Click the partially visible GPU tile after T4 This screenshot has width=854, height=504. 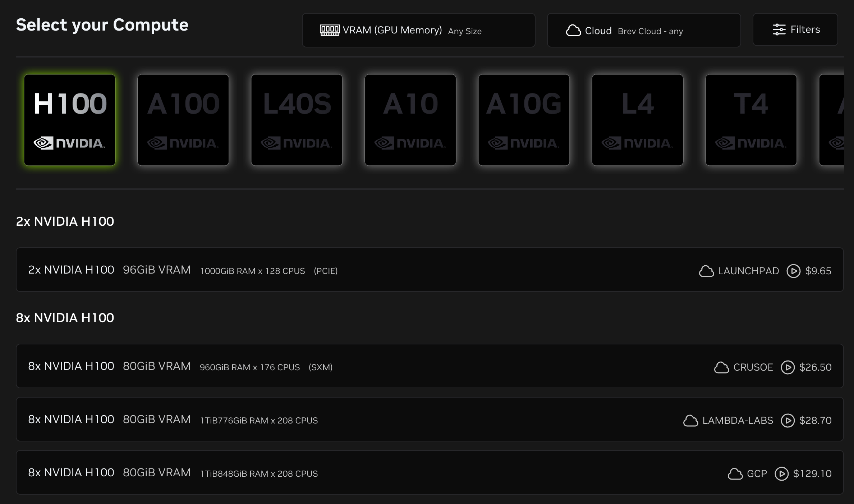[832, 120]
